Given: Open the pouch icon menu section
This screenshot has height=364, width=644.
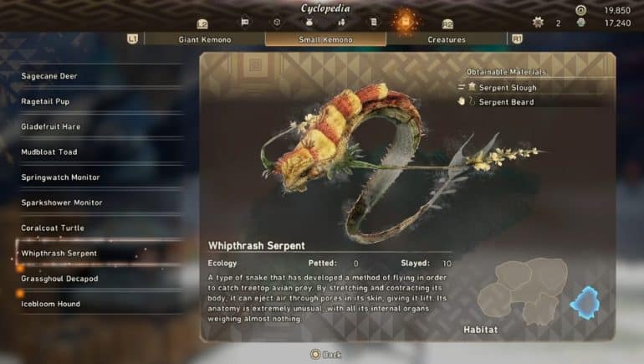Looking at the screenshot, I should [309, 23].
